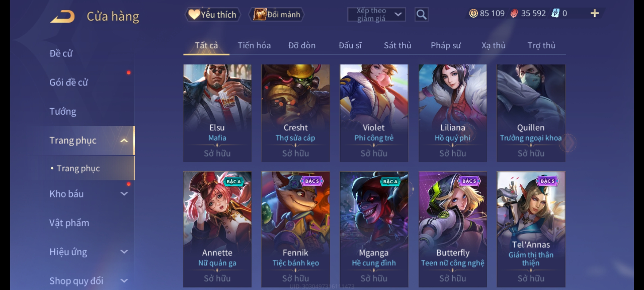Select the Elsu Mafia skin card

click(217, 113)
